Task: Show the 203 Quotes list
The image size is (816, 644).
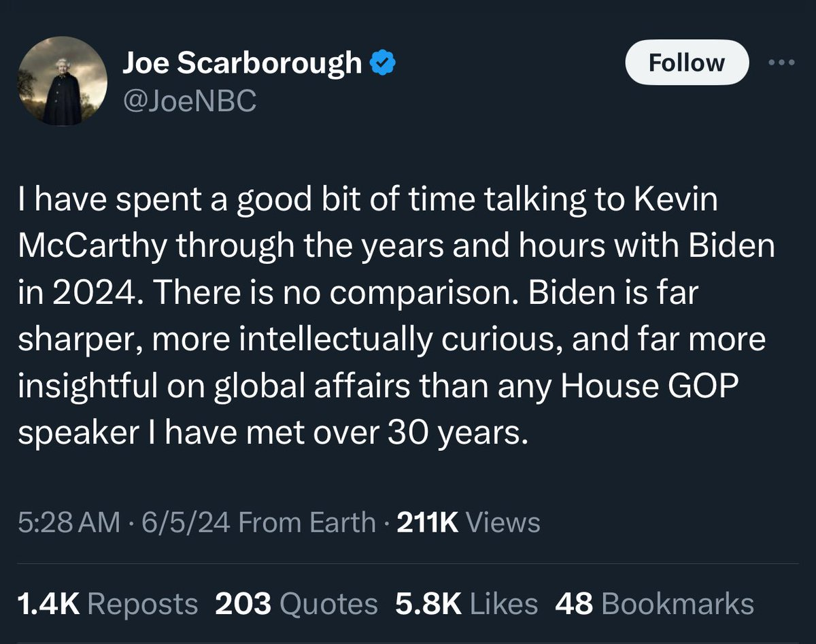Action: 296,604
